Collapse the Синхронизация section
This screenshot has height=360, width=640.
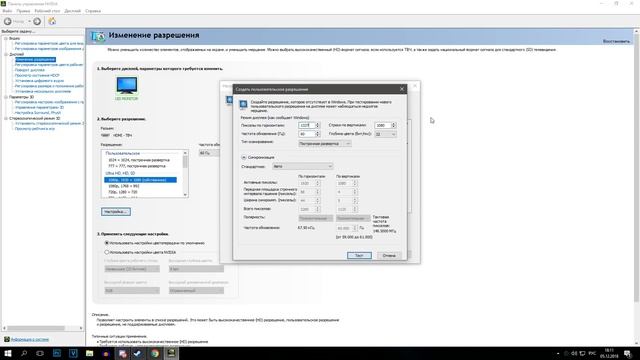[x=244, y=157]
